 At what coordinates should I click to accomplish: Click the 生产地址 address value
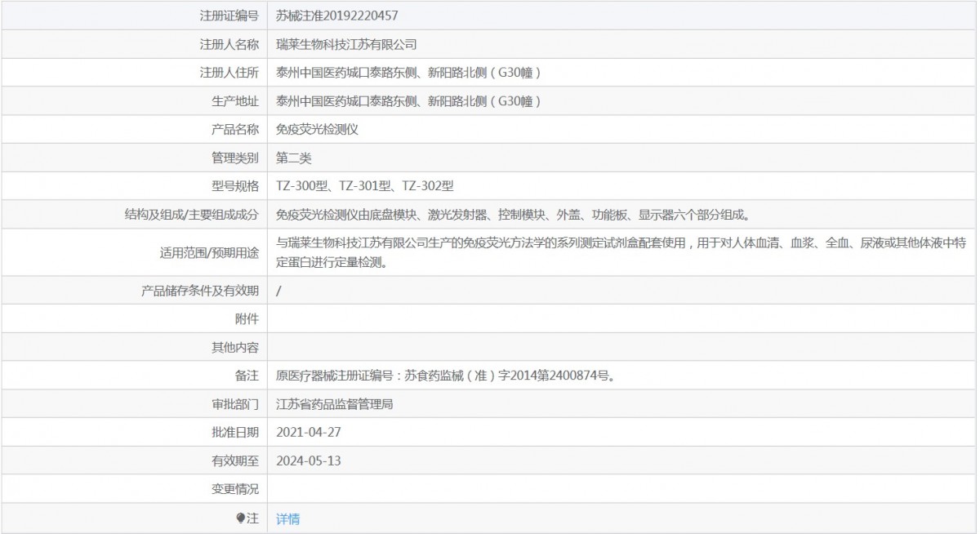pos(410,101)
